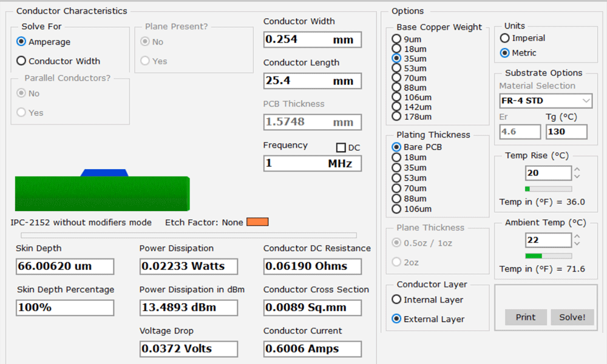The image size is (607, 364).
Task: Switch units to Imperial
Action: pos(504,38)
